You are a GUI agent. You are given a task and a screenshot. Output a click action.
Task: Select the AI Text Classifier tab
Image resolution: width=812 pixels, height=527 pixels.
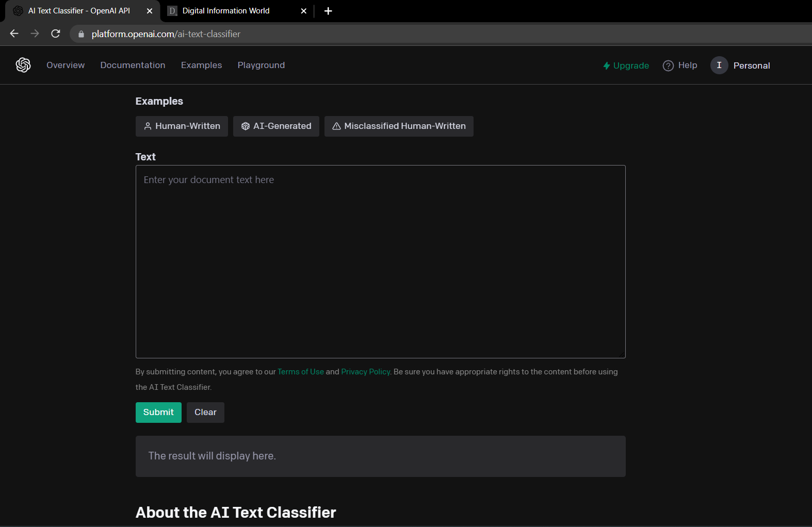(83, 11)
